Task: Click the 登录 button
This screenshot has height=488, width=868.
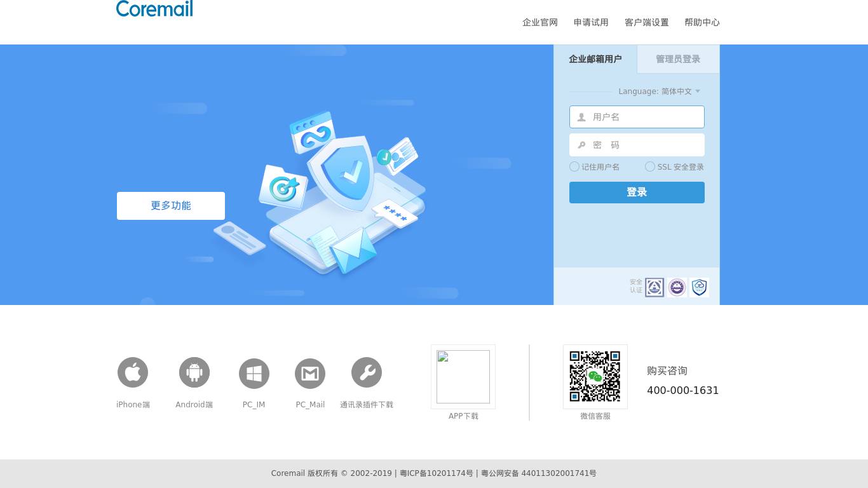Action: [x=637, y=192]
